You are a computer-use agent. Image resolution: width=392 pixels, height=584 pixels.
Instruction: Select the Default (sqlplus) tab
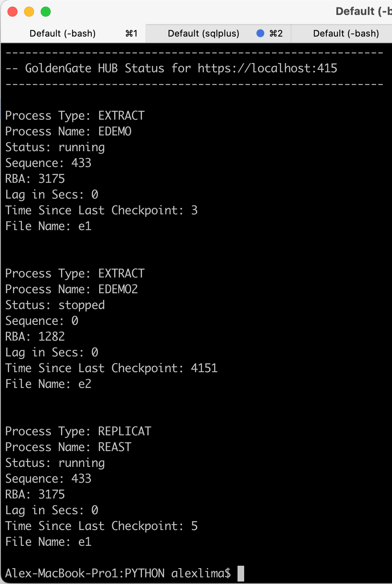(203, 34)
